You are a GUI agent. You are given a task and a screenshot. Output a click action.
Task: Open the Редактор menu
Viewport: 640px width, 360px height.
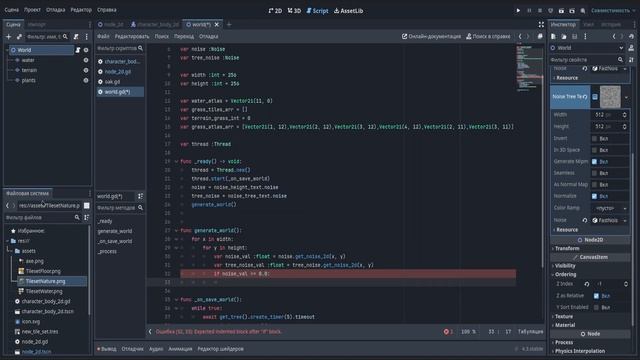tap(81, 10)
